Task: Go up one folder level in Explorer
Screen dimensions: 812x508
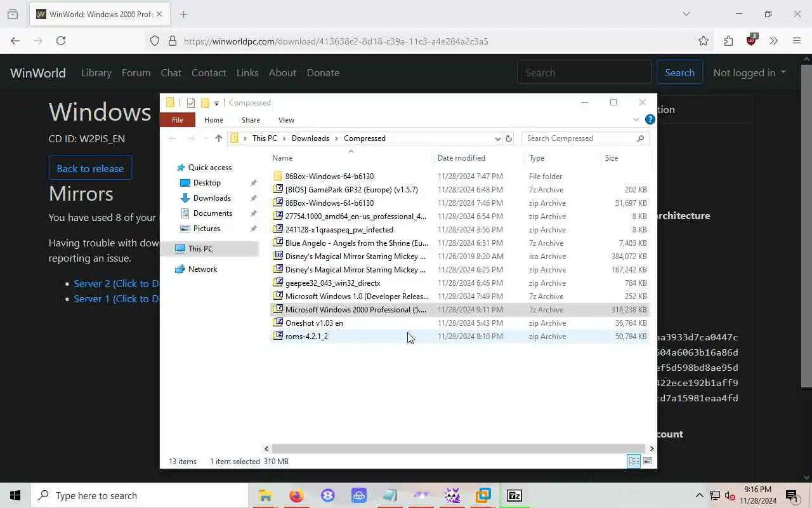Action: tap(219, 138)
